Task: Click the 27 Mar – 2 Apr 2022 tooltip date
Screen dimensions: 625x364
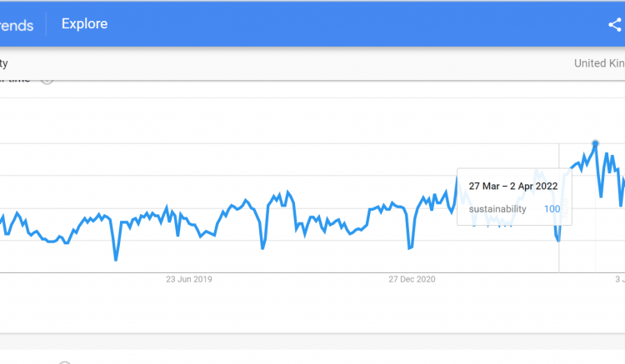Action: click(x=513, y=186)
